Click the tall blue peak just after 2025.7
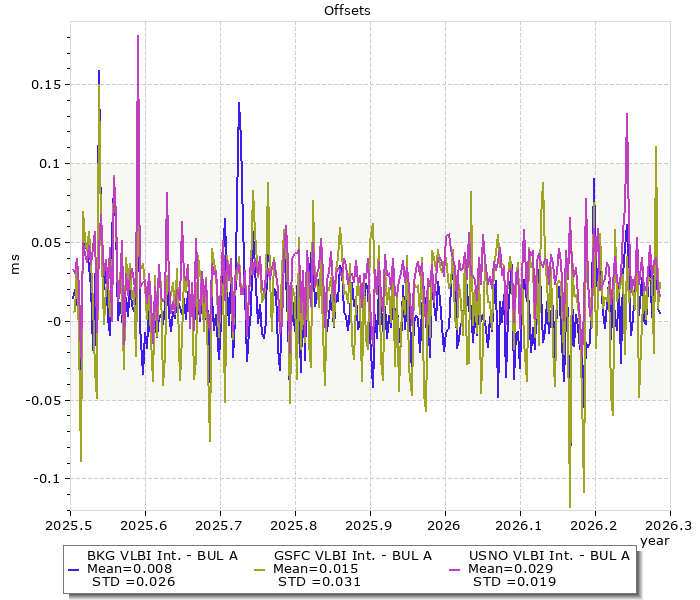This screenshot has width=700, height=600. (239, 104)
